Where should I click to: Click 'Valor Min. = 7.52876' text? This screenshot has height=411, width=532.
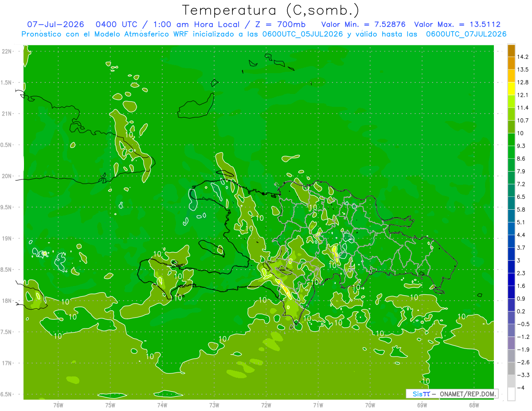click(363, 24)
